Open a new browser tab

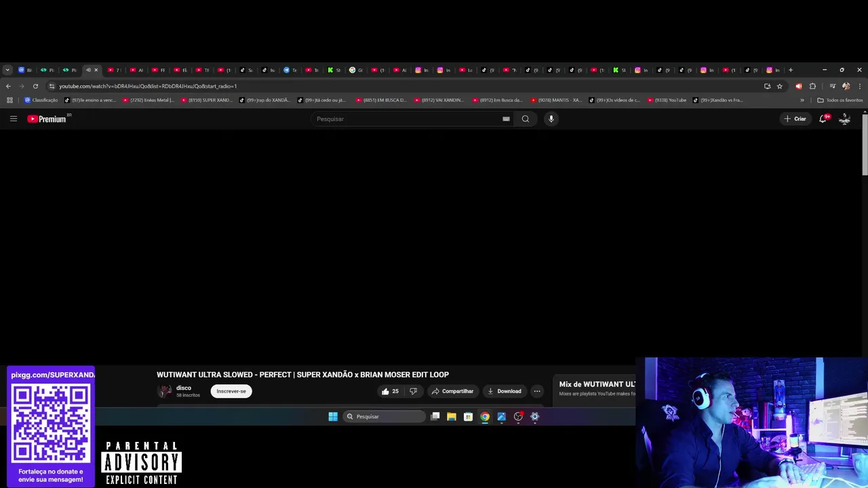coord(790,70)
